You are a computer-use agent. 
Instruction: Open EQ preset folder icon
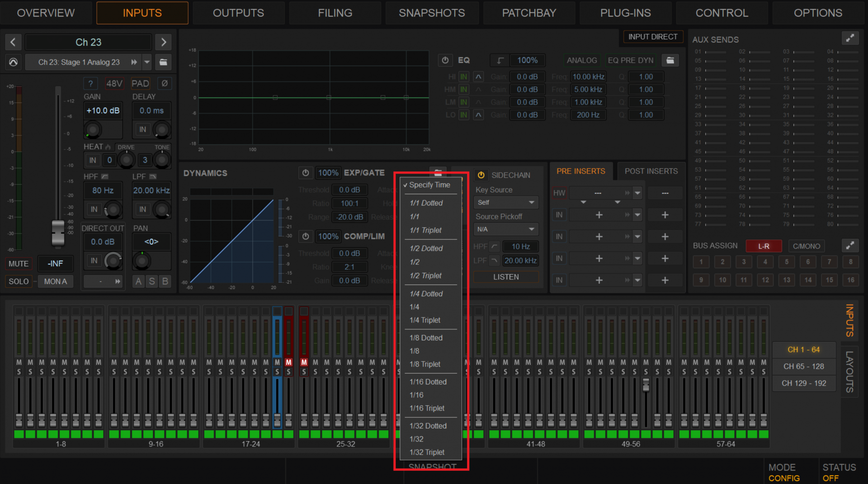pos(670,60)
